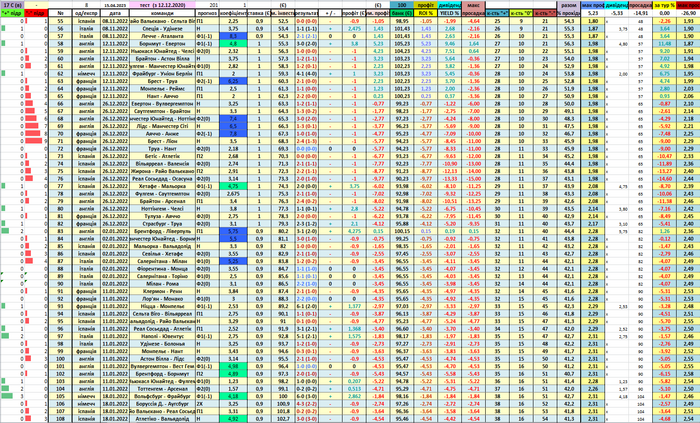Click the 'Ноттінгем - Челсі' cell

click(162, 209)
